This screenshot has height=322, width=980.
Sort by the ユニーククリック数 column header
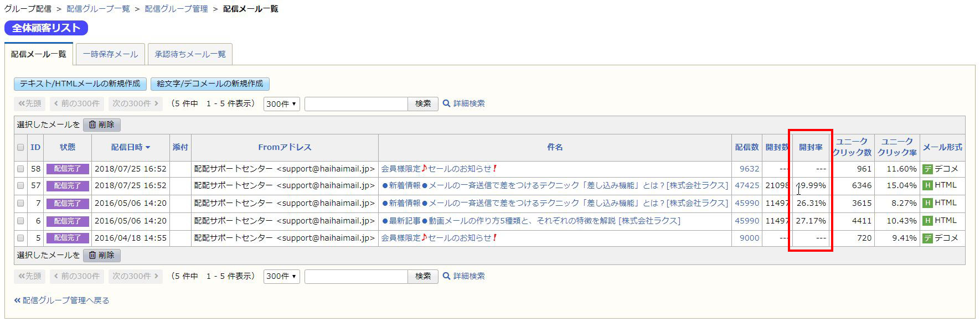click(x=852, y=147)
